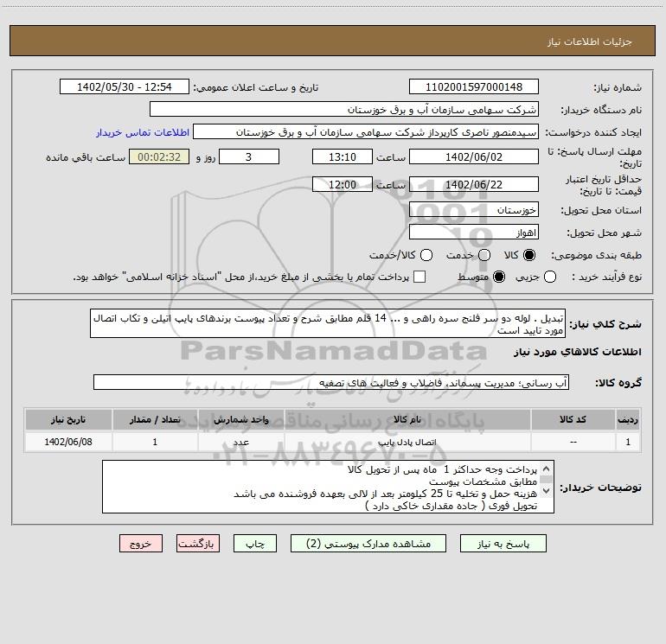Click scroll down arrow in توضیحات خریدار
The width and height of the screenshot is (666, 644).
(x=547, y=491)
